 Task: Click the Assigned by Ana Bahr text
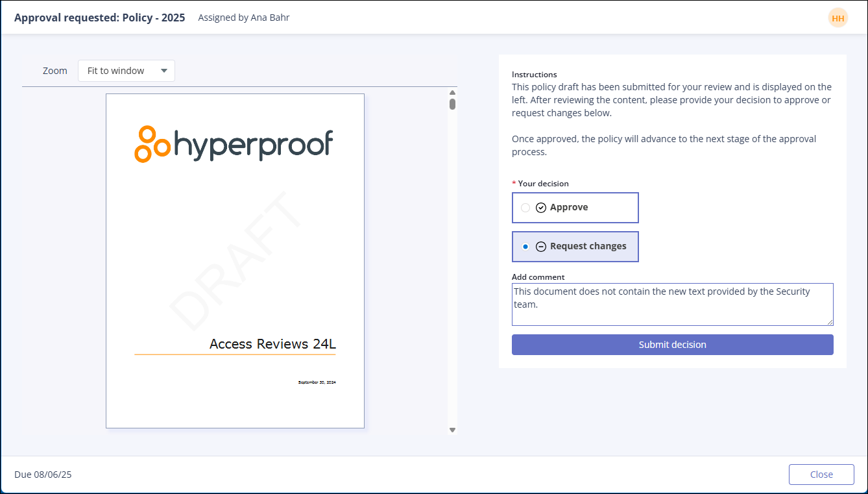coord(243,18)
